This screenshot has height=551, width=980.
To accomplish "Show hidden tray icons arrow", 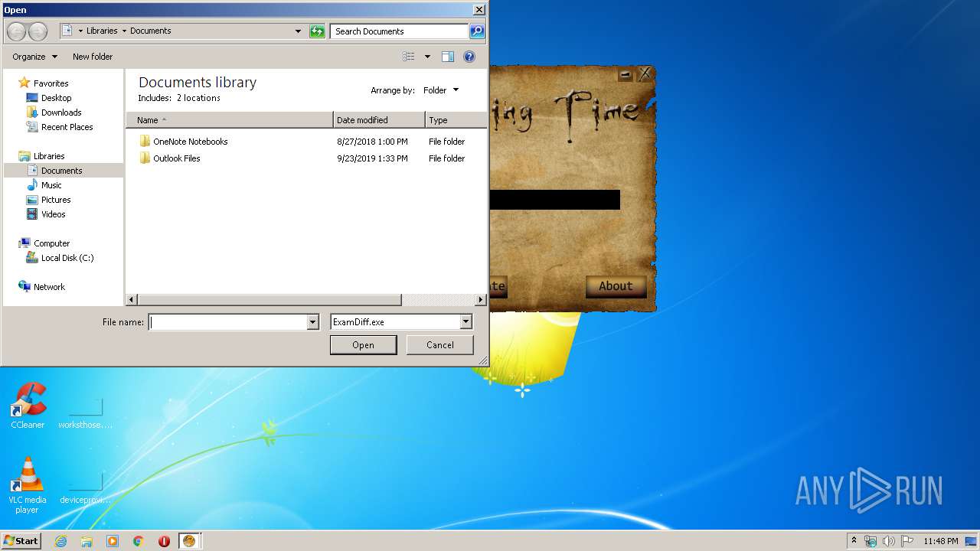I will [x=854, y=541].
